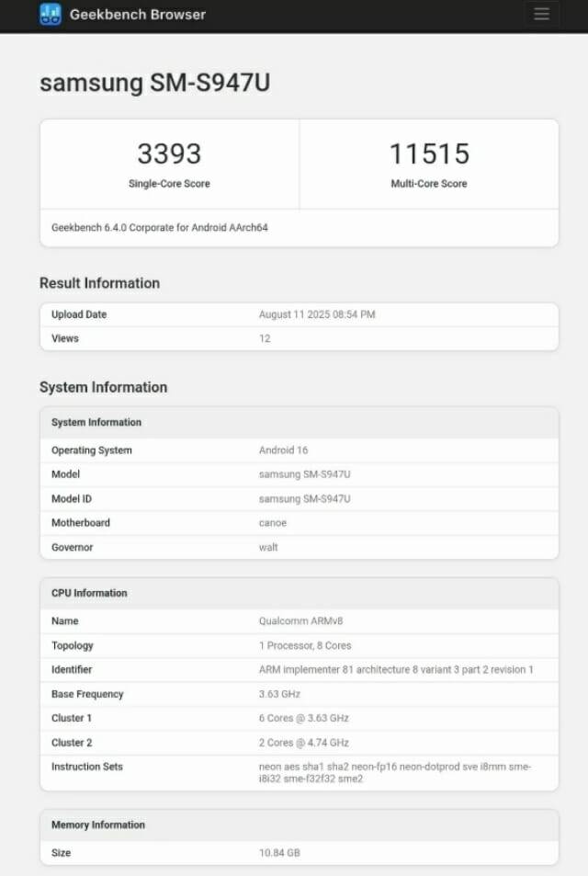Select the Base Frequency value 3.63 GHz
588x876 pixels.
(x=279, y=694)
